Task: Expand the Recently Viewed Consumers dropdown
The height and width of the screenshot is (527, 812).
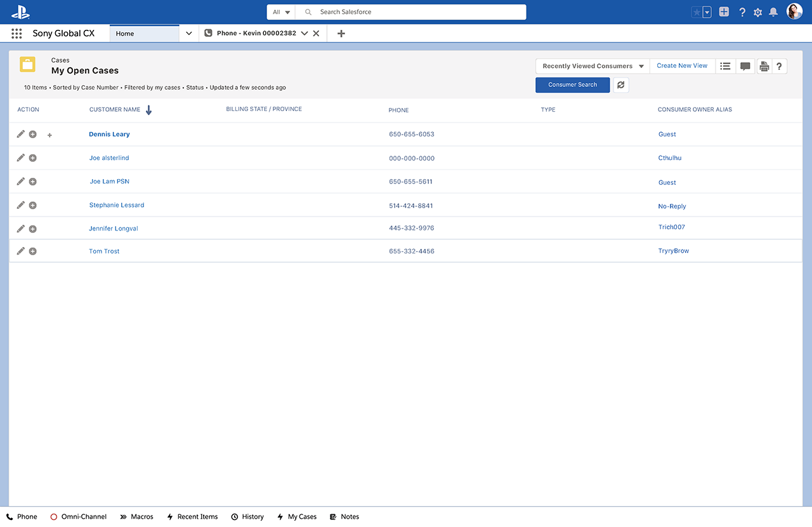Action: tap(641, 66)
